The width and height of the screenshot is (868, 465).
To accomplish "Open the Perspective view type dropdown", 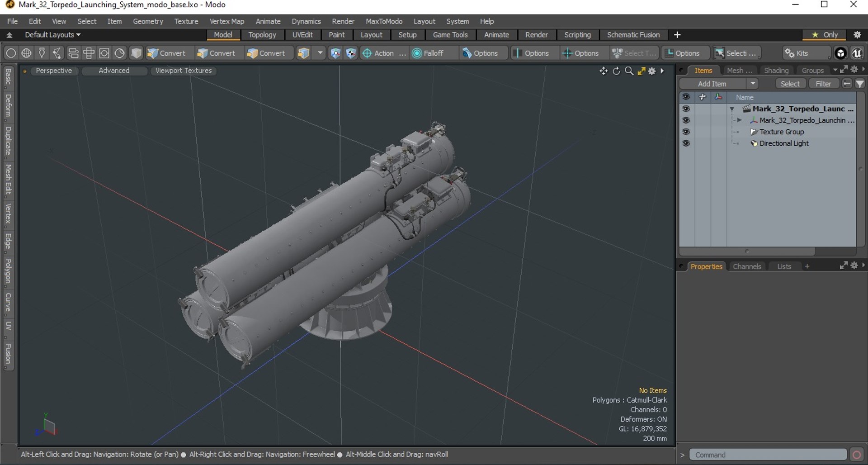I will (x=54, y=71).
